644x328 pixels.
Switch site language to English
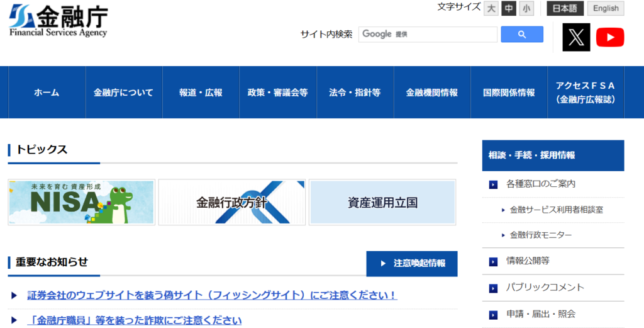[606, 8]
